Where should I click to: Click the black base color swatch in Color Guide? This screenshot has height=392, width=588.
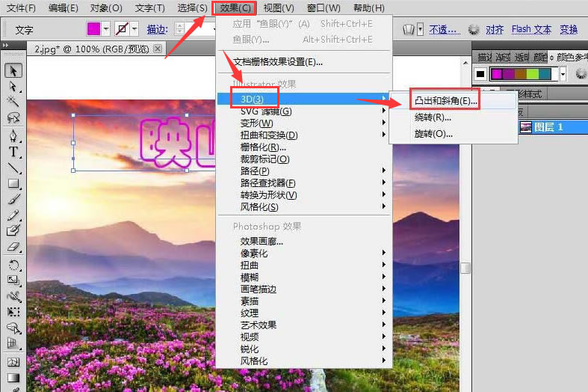pyautogui.click(x=480, y=74)
